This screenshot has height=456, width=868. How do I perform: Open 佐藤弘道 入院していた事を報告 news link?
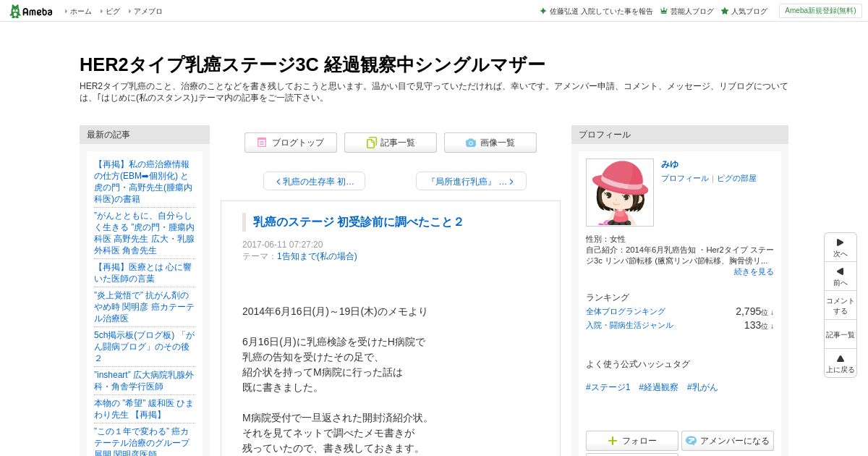[x=600, y=11]
